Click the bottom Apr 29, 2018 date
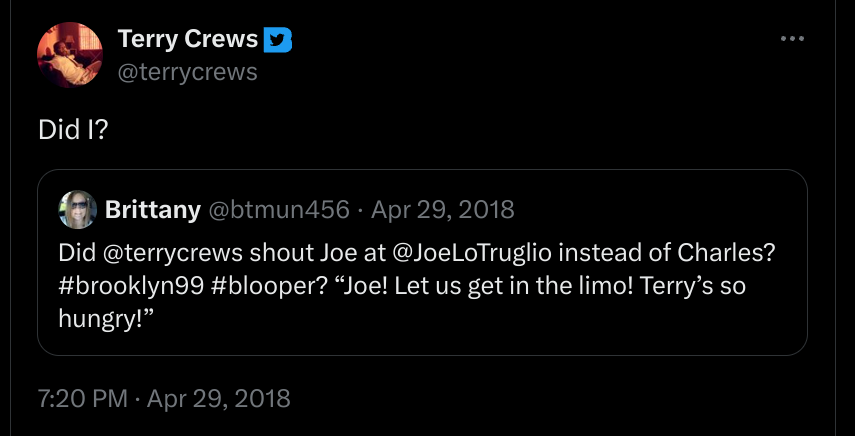 click(218, 398)
